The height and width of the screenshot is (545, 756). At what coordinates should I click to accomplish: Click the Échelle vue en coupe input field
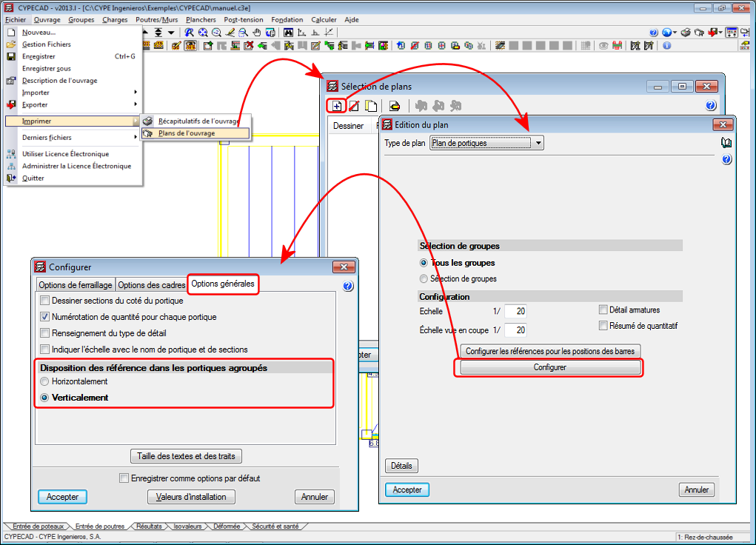515,330
